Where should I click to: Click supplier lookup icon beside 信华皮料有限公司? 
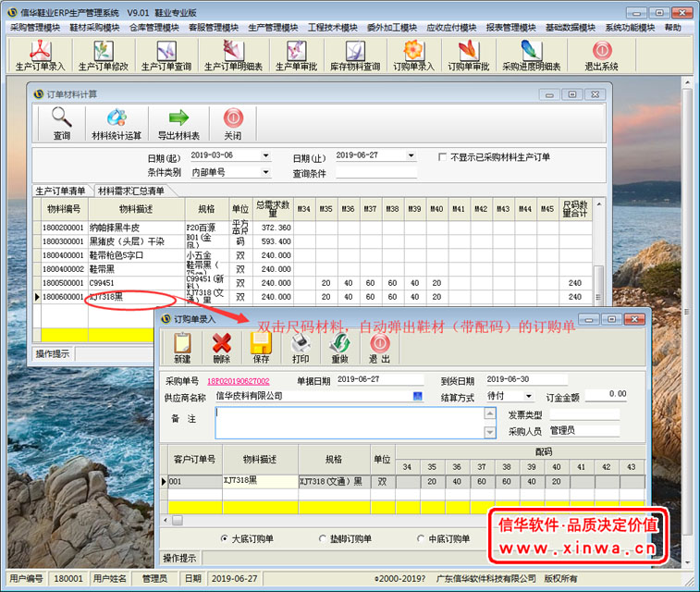point(418,396)
